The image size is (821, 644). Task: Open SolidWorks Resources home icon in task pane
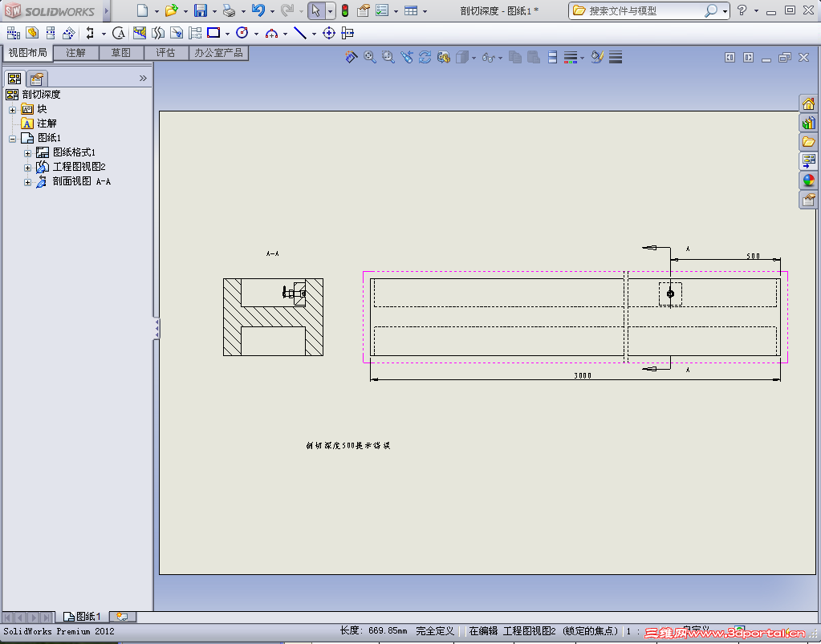[808, 104]
